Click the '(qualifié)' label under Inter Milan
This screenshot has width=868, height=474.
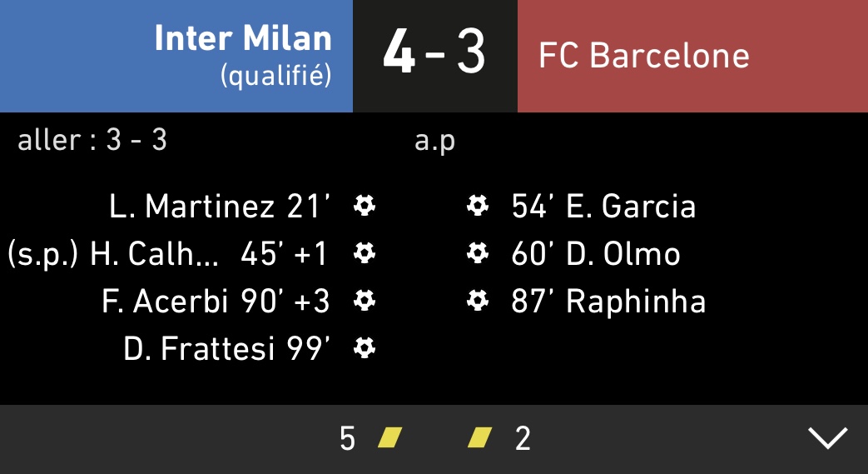276,77
